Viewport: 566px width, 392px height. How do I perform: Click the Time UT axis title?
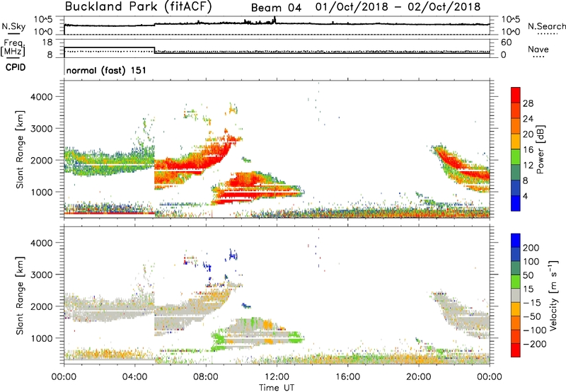277,388
